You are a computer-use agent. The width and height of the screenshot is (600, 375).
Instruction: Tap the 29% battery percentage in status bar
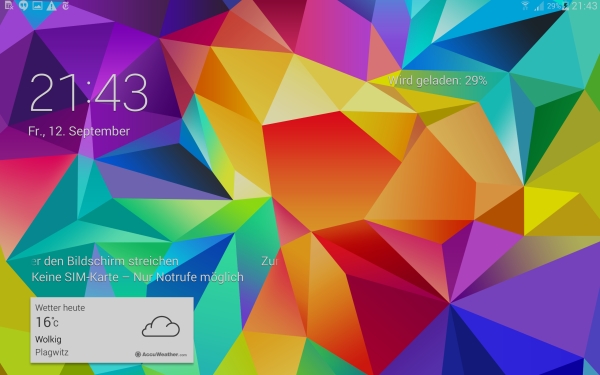click(554, 6)
